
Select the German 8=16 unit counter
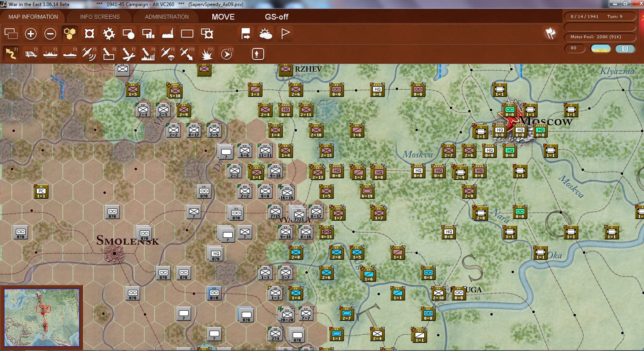(306, 233)
